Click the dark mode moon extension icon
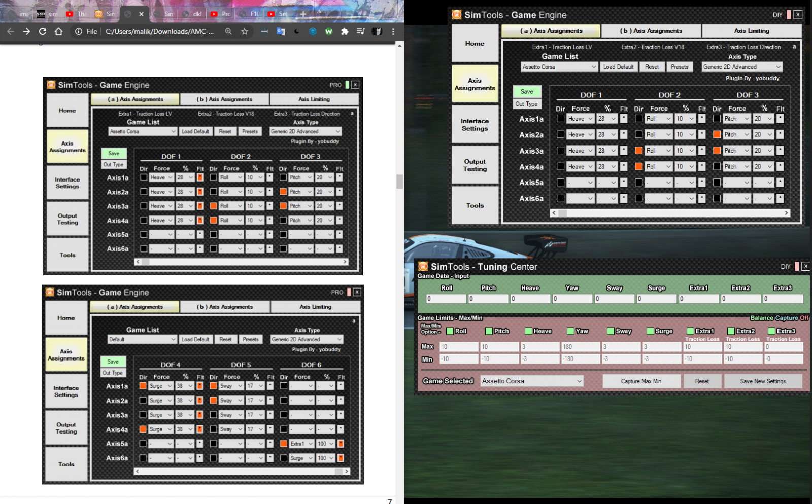The height and width of the screenshot is (504, 812). click(297, 31)
